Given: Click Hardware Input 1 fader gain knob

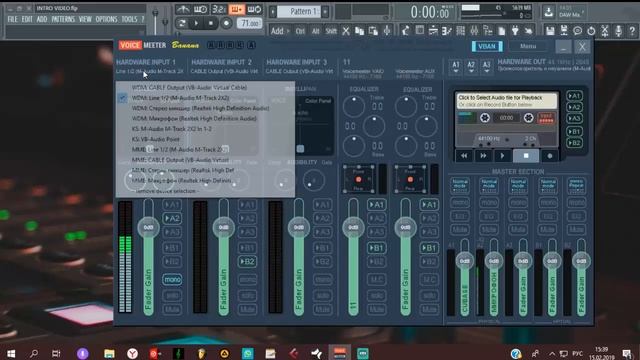Looking at the screenshot, I should coord(148,227).
